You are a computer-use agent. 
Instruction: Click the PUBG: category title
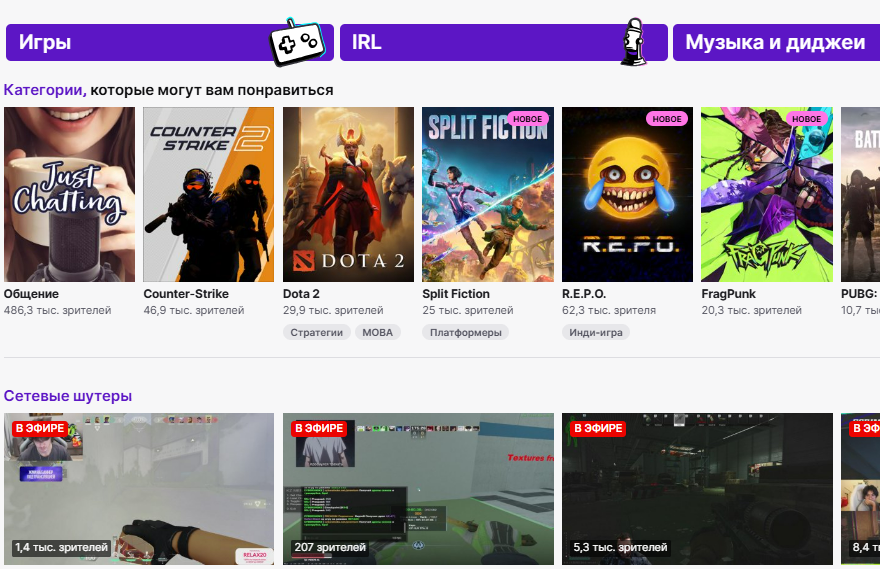tap(859, 293)
